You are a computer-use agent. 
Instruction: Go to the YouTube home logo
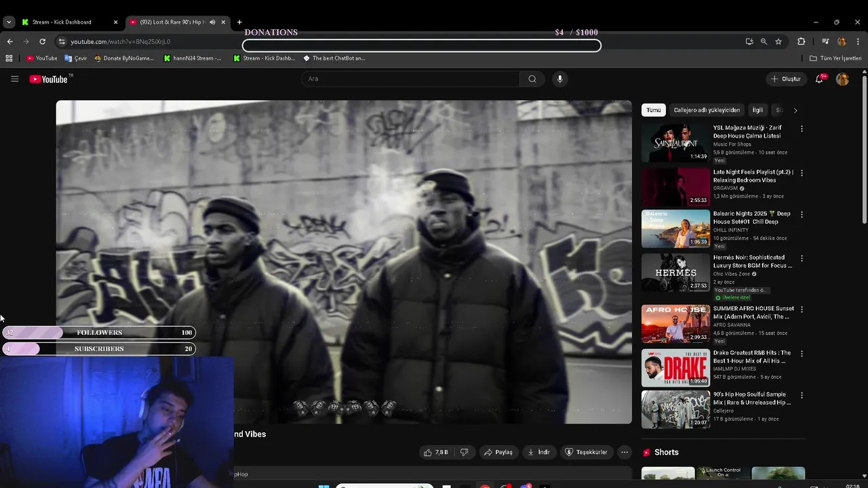[50, 79]
